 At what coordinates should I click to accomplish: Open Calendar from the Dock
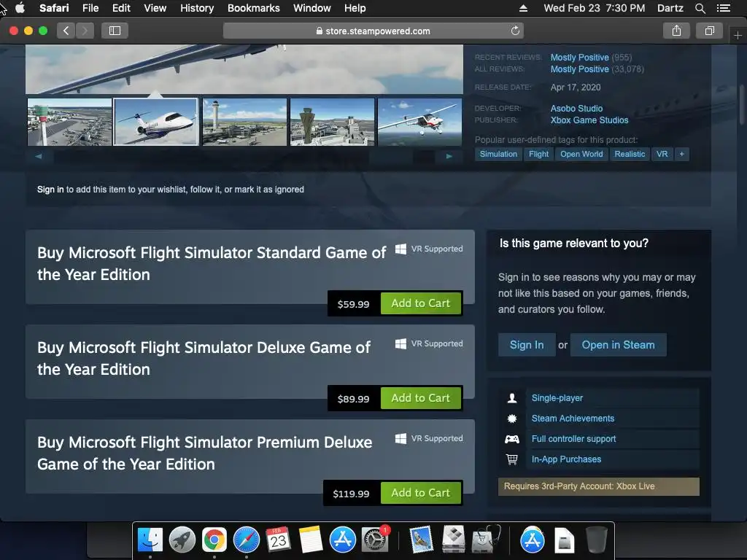[x=278, y=540]
